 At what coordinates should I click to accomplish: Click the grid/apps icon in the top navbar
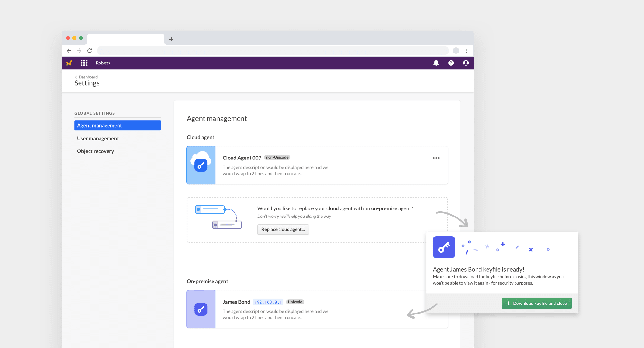pos(84,63)
